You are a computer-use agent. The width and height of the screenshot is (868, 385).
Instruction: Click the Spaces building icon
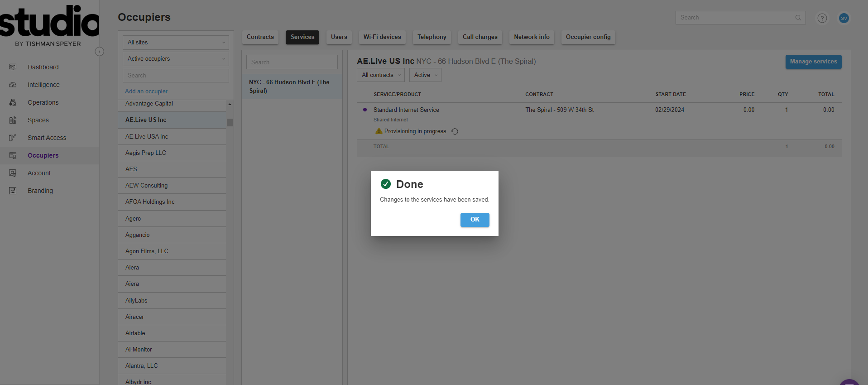click(13, 120)
